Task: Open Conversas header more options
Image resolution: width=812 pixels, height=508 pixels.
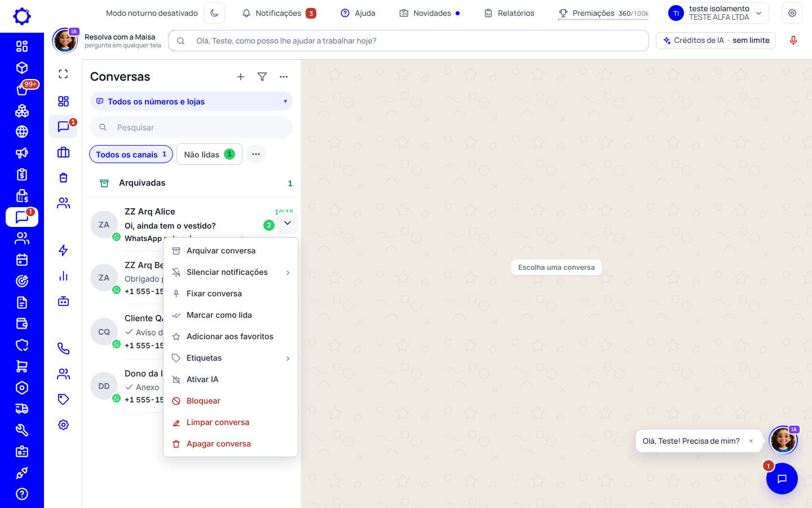Action: [284, 77]
